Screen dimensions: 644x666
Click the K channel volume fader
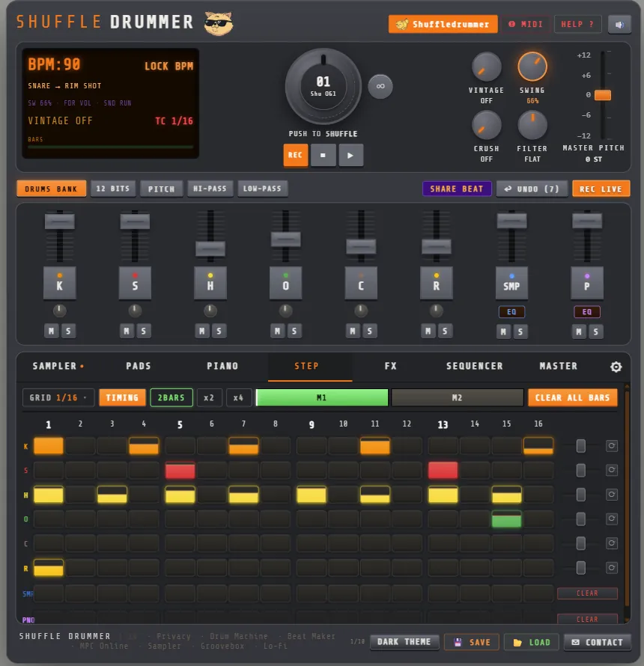click(59, 221)
